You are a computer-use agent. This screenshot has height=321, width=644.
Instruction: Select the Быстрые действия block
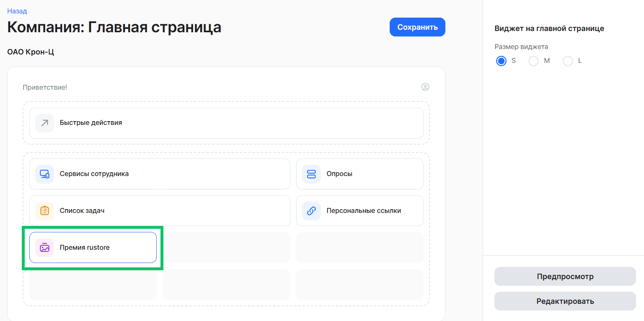click(x=226, y=123)
